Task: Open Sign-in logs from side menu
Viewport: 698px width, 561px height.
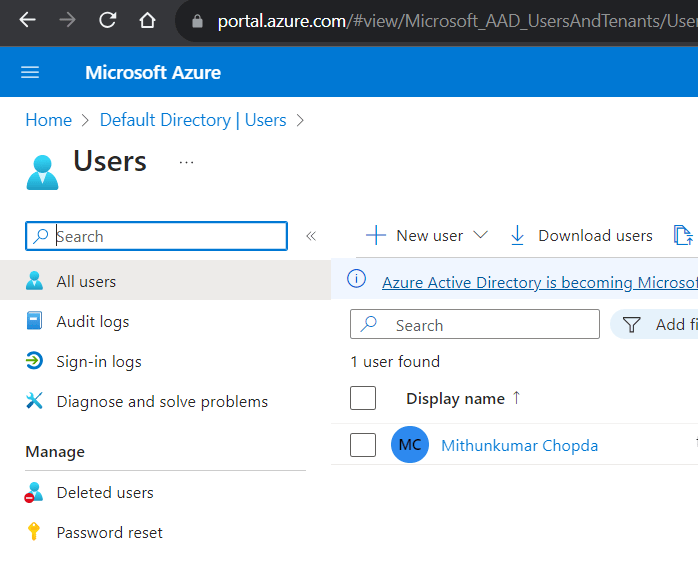Action: pyautogui.click(x=98, y=361)
